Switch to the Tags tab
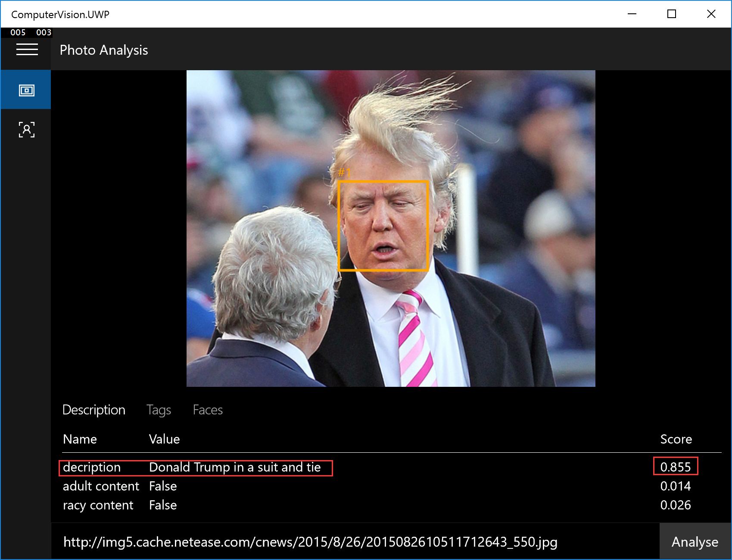 pyautogui.click(x=159, y=410)
